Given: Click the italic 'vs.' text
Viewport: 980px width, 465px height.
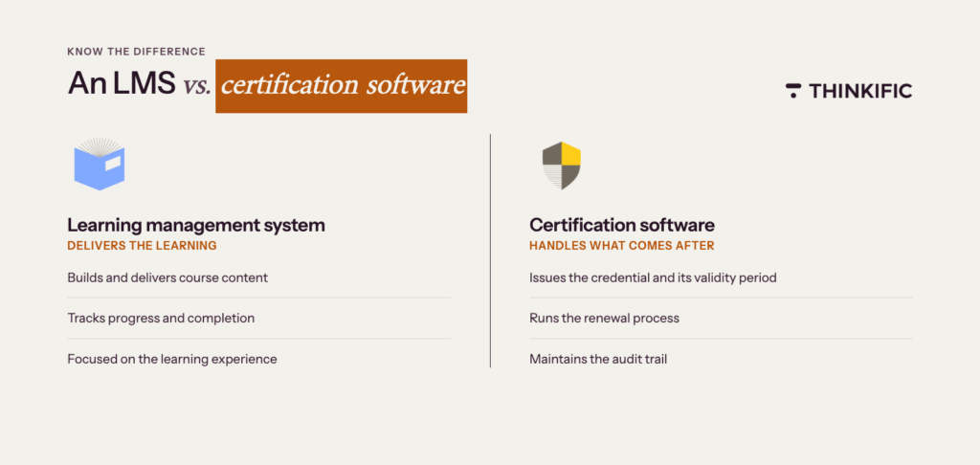Looking at the screenshot, I should (196, 85).
